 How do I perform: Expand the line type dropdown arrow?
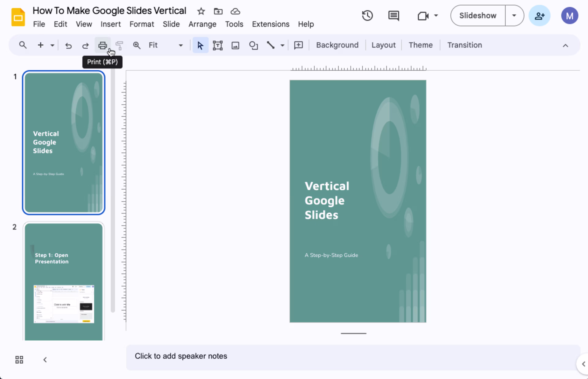click(x=282, y=45)
